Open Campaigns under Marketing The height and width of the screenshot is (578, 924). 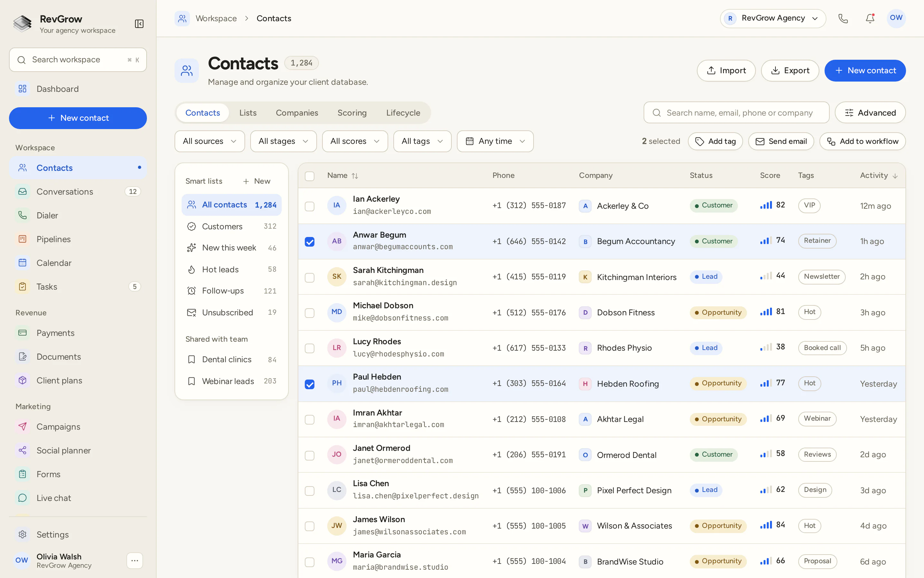click(x=78, y=426)
